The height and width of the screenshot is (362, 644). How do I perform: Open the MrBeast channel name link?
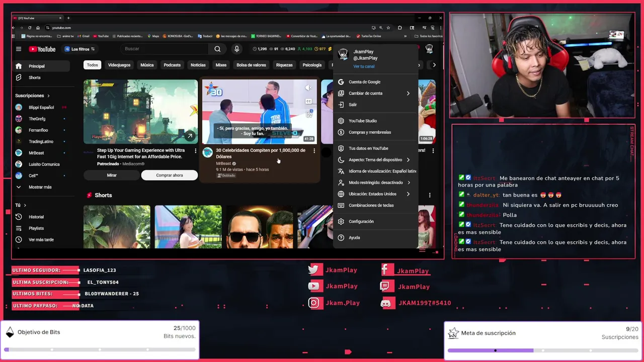pos(223,163)
